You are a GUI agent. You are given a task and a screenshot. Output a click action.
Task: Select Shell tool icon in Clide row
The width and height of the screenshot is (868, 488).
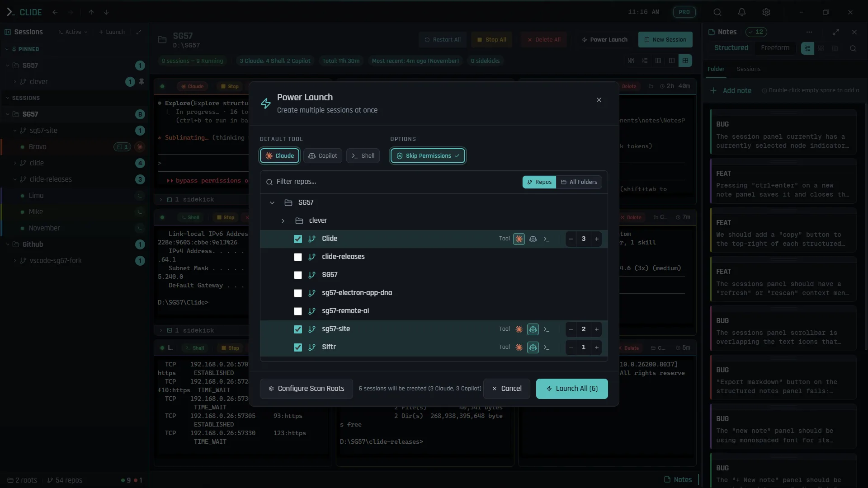[x=547, y=239]
